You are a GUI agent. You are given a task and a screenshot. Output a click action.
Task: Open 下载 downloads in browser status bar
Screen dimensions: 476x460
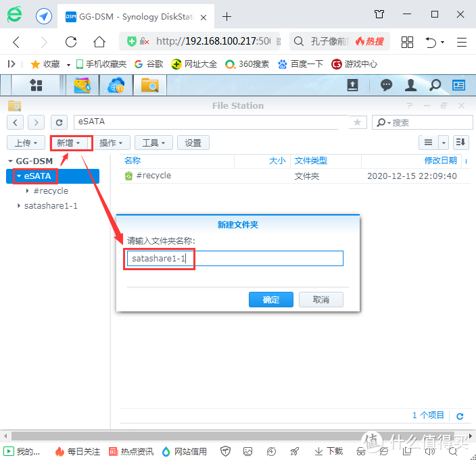329,451
